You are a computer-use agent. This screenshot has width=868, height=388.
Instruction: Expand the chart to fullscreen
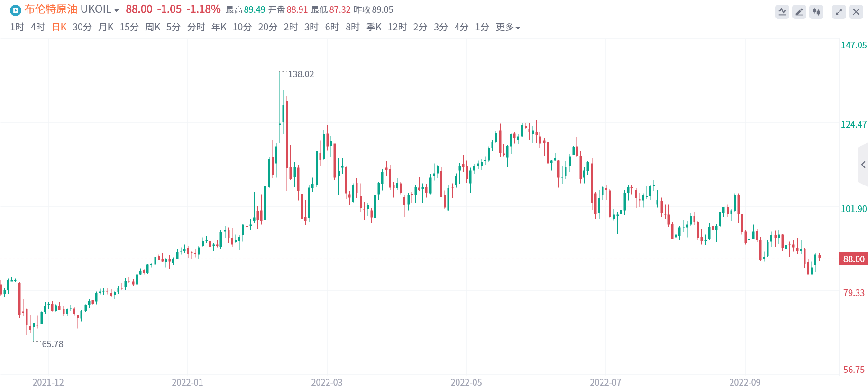839,12
